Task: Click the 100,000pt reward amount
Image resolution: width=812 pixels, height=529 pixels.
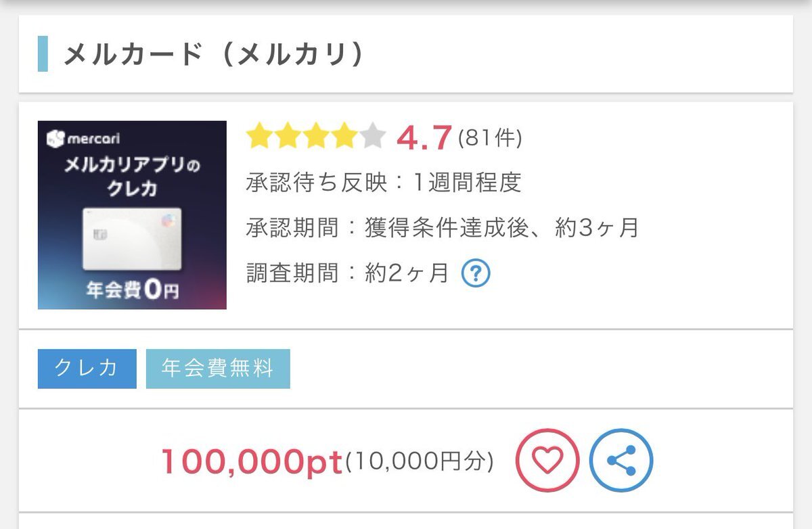Action: click(252, 461)
